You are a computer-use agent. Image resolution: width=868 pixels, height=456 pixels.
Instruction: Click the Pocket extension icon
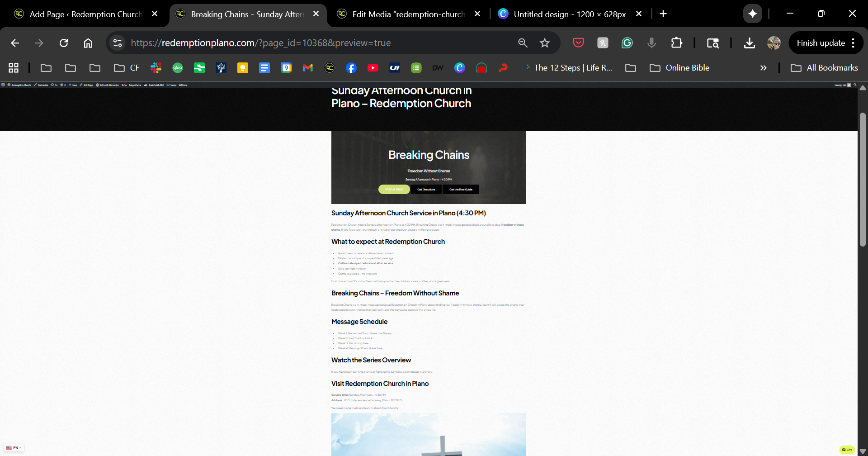click(x=578, y=43)
